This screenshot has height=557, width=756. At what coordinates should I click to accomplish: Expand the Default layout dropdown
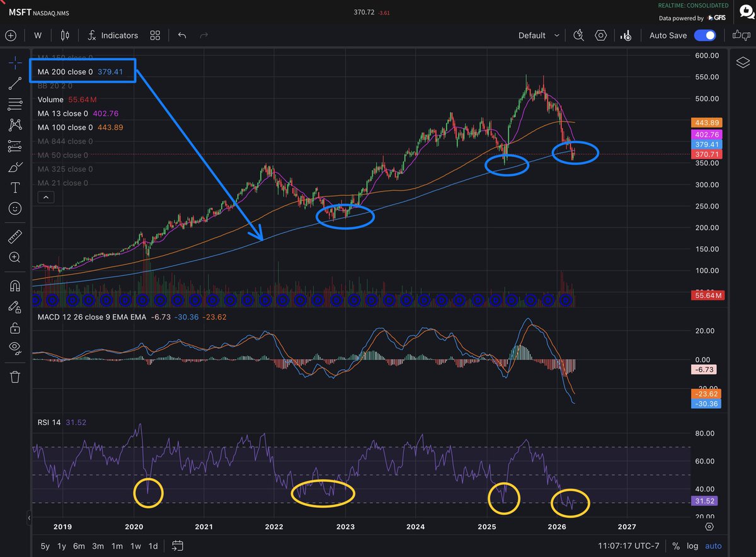(x=539, y=35)
